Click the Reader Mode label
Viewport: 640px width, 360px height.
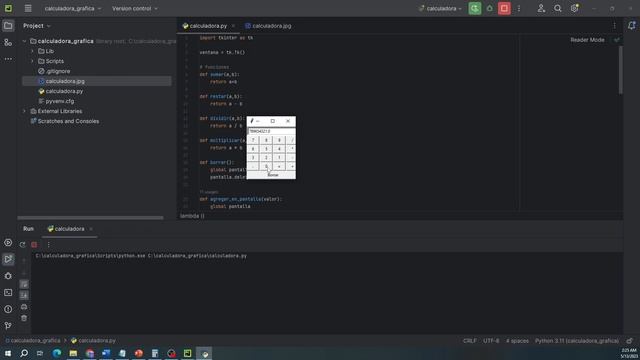(587, 40)
